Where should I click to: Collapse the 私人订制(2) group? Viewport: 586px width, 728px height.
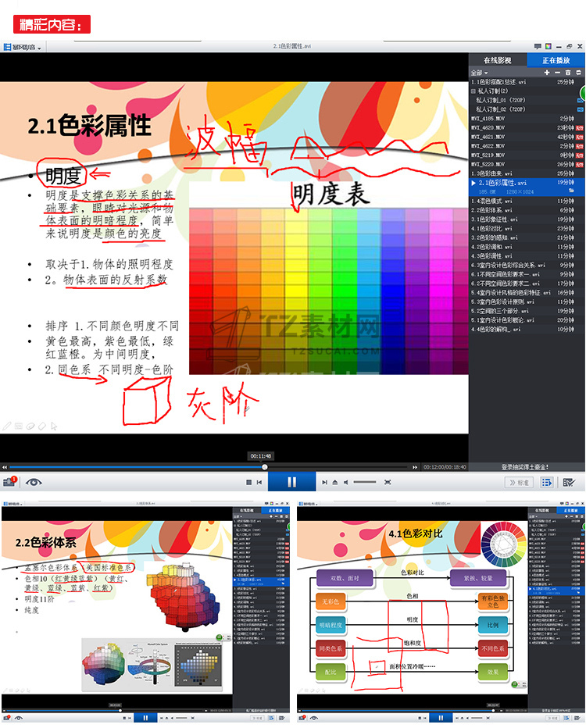point(473,91)
